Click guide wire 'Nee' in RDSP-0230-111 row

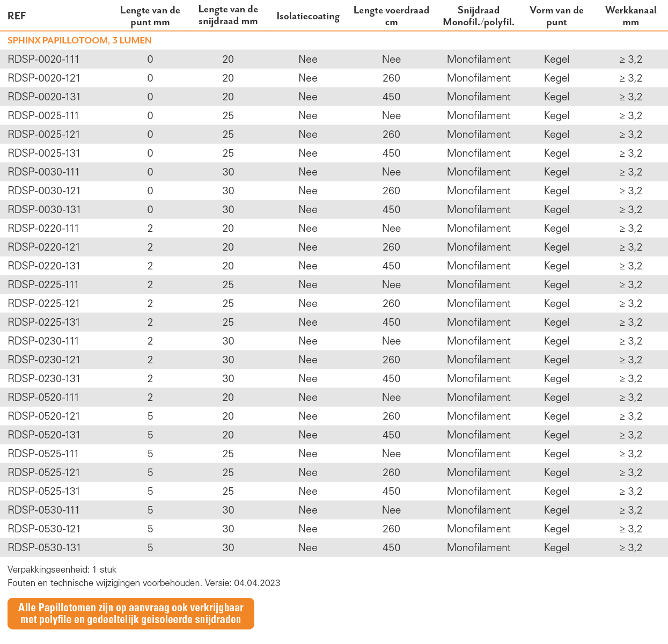392,341
